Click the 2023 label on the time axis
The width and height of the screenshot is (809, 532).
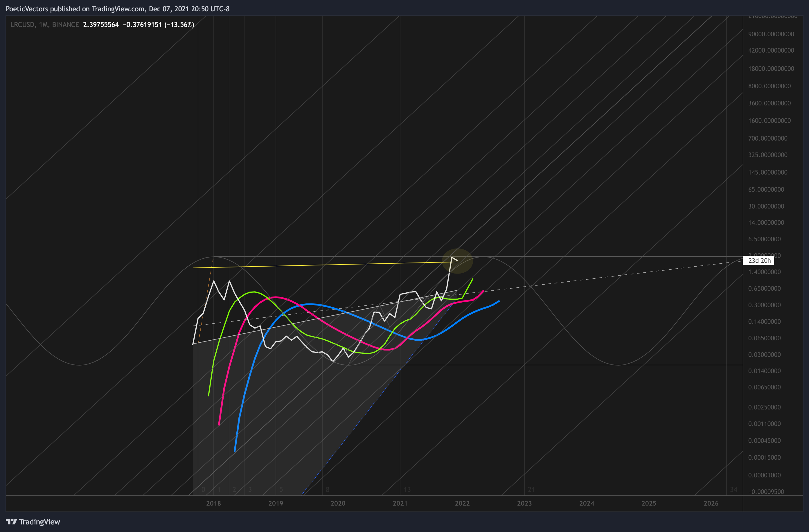[524, 503]
